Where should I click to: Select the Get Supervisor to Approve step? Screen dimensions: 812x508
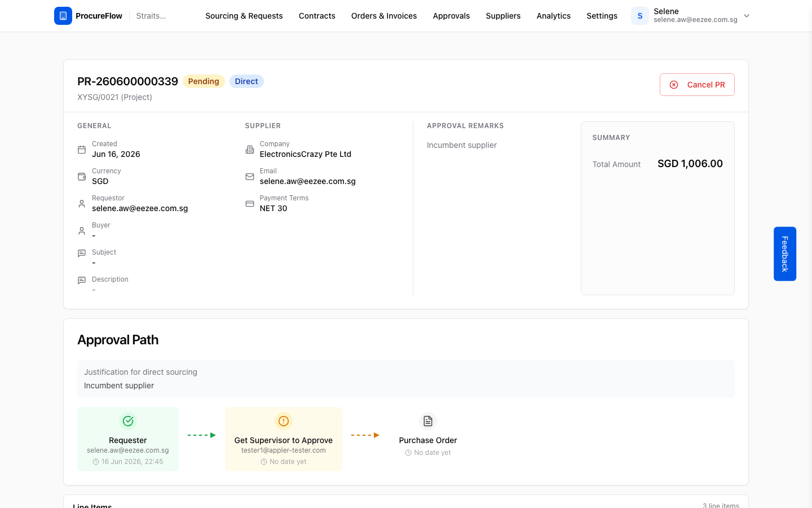(284, 439)
